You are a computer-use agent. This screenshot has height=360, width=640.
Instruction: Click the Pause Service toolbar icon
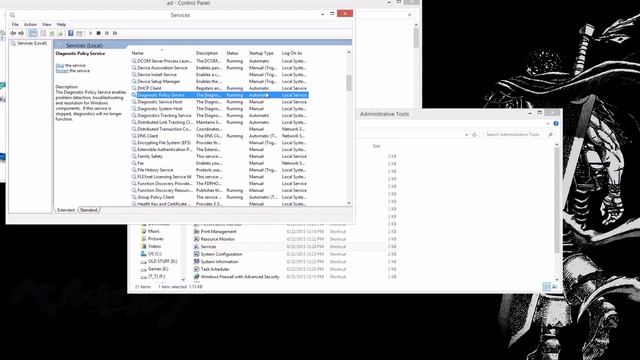[x=107, y=33]
